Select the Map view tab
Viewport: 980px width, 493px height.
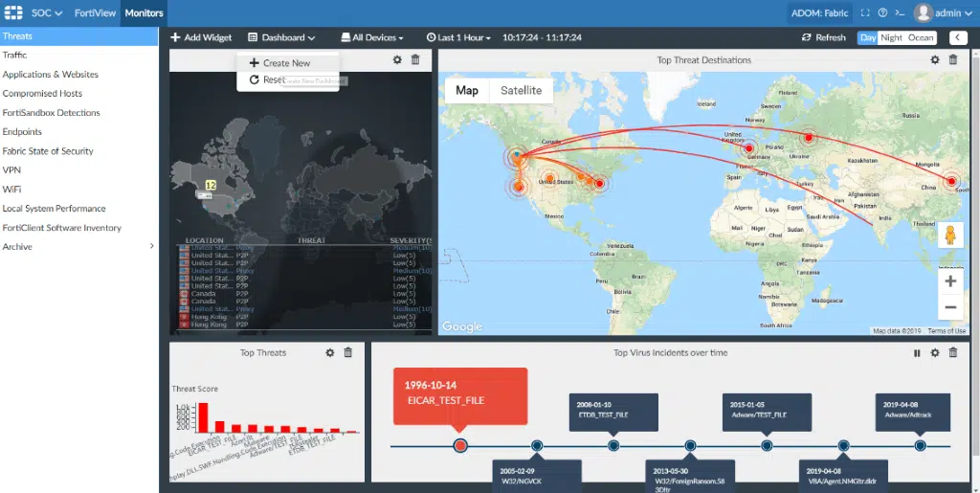coord(467,91)
